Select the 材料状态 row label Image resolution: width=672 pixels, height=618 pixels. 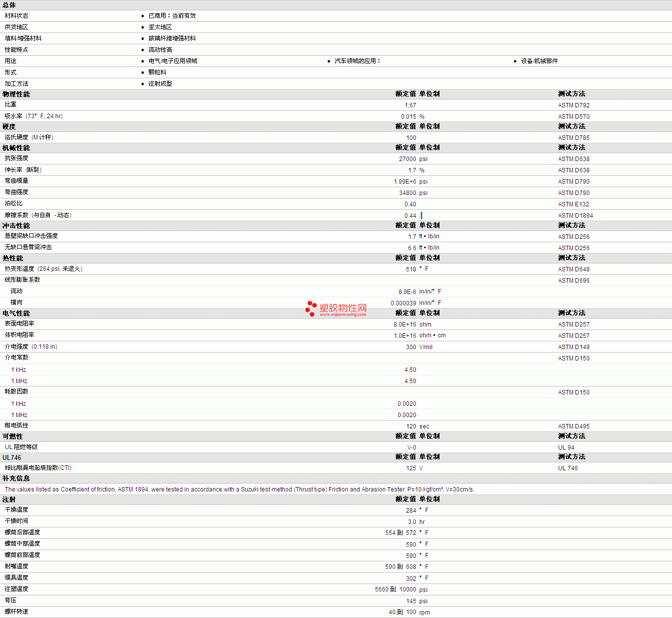coord(16,16)
